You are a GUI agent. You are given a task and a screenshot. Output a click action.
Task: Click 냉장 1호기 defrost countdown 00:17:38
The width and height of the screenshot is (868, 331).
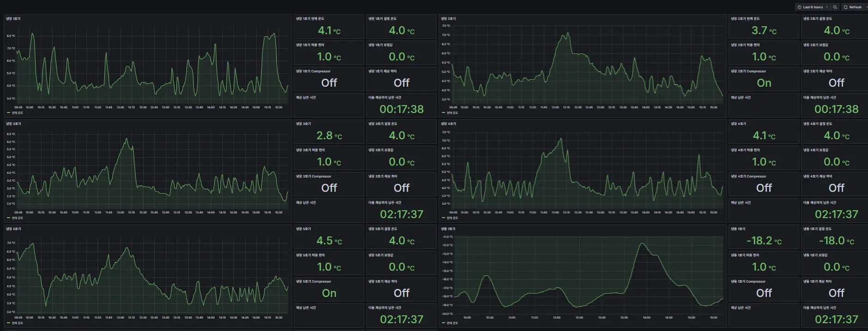[x=401, y=109]
